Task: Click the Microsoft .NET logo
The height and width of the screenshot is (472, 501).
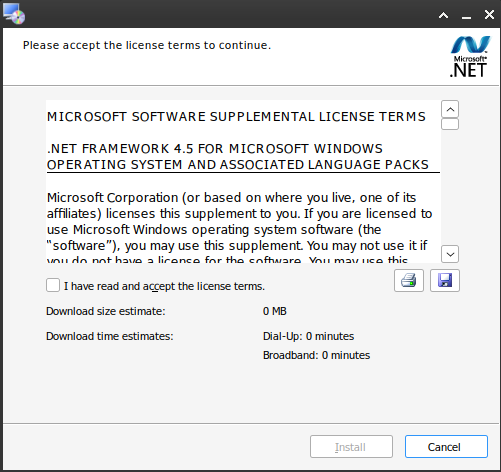Action: point(470,57)
